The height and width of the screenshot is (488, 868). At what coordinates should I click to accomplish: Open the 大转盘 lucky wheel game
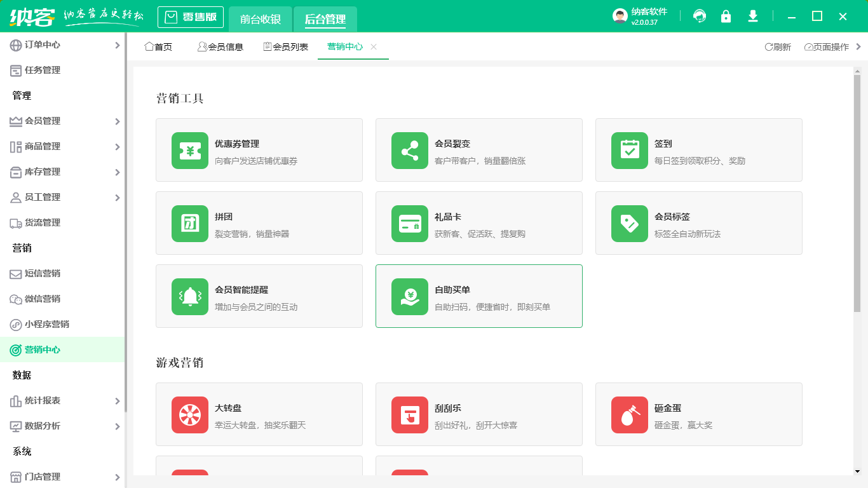pyautogui.click(x=259, y=414)
